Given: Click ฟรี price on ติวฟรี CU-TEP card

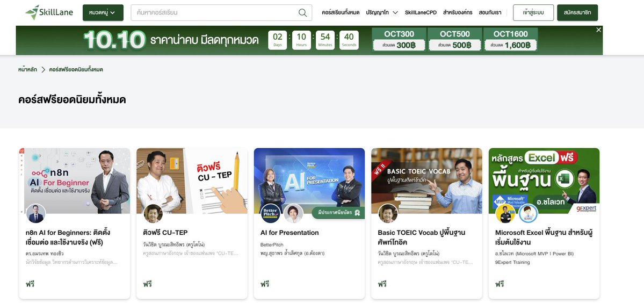Looking at the screenshot, I should [148, 284].
